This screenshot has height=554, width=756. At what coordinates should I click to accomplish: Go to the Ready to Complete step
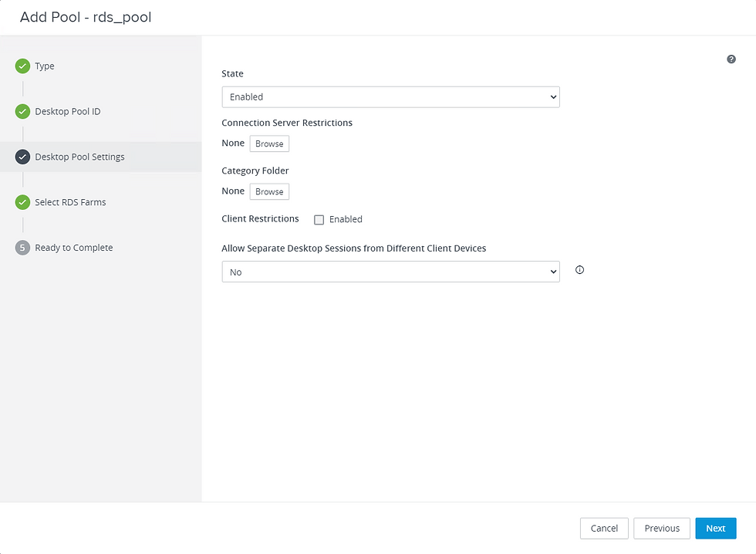tap(74, 248)
